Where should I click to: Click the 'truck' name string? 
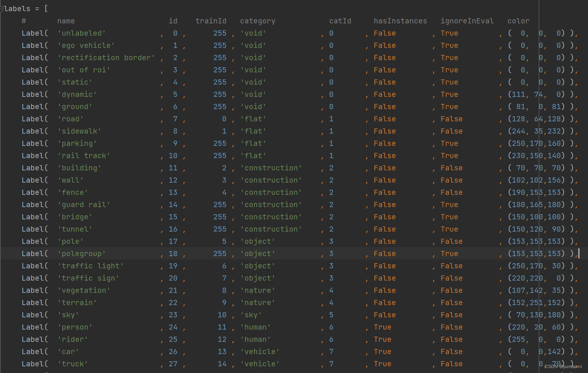click(73, 364)
